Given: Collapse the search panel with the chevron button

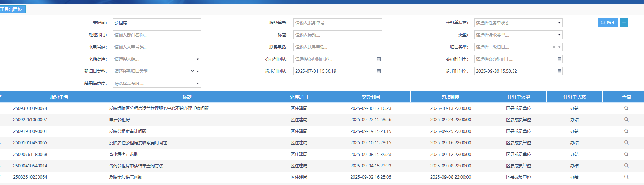Looking at the screenshot, I should pos(624,23).
